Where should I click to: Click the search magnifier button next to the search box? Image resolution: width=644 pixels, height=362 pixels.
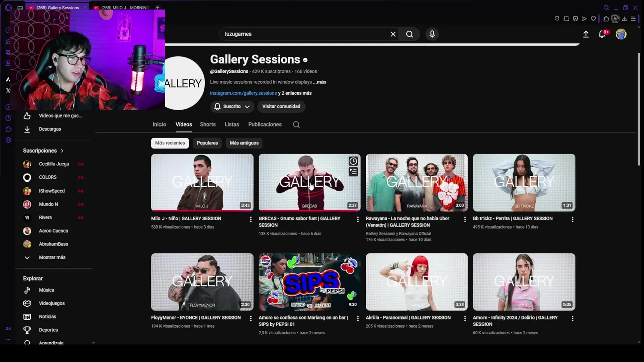pyautogui.click(x=410, y=34)
